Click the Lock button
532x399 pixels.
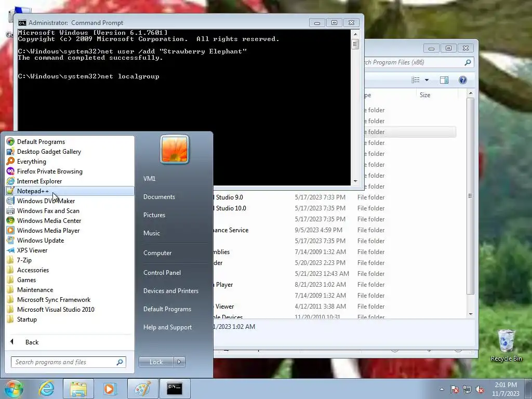pos(156,362)
